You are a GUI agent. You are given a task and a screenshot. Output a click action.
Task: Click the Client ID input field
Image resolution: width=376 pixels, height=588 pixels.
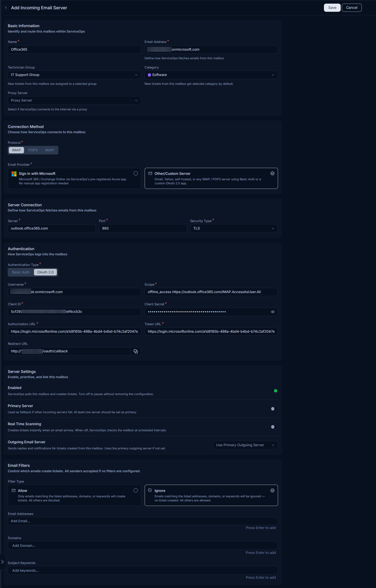click(74, 312)
